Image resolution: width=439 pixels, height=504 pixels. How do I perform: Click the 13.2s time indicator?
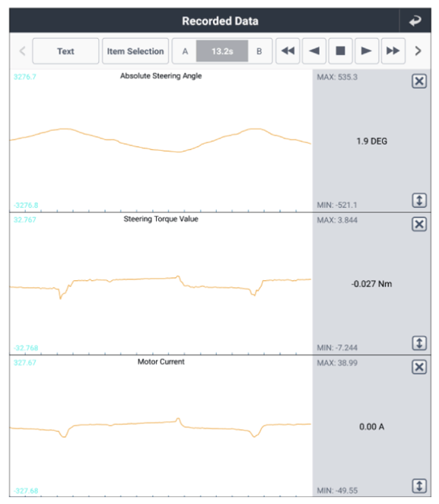[x=222, y=51]
